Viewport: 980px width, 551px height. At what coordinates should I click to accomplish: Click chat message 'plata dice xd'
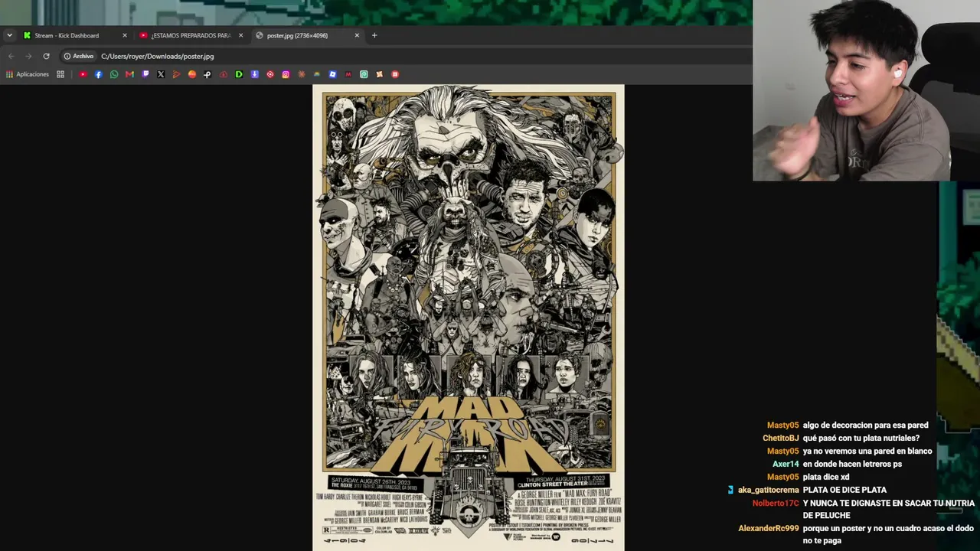[x=826, y=478]
